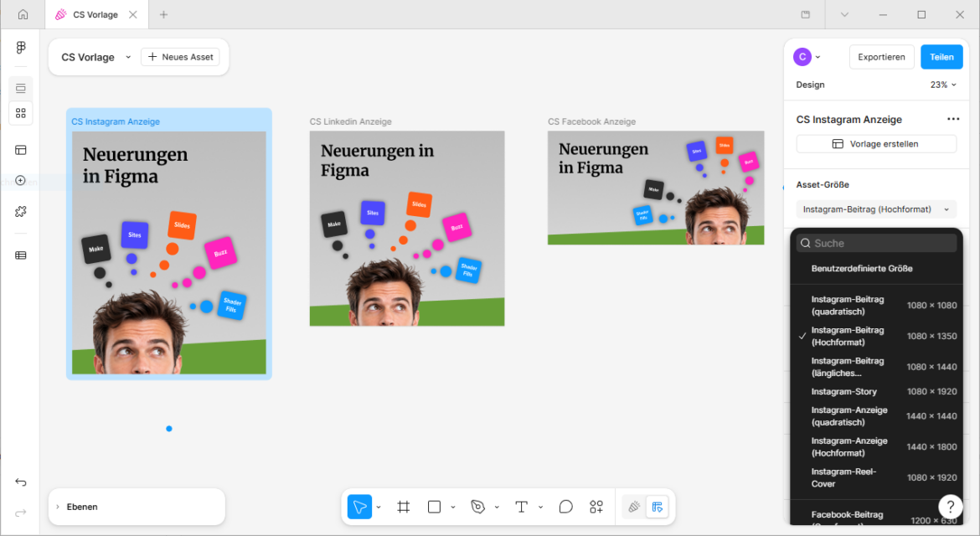Select the Frame tool
Image resolution: width=980 pixels, height=536 pixels.
[x=404, y=507]
